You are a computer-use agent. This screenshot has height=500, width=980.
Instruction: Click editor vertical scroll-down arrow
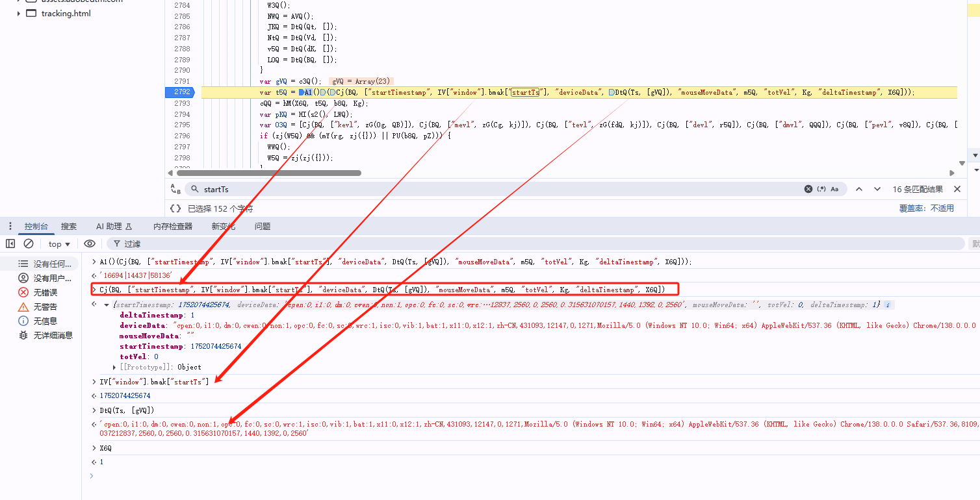[962, 163]
